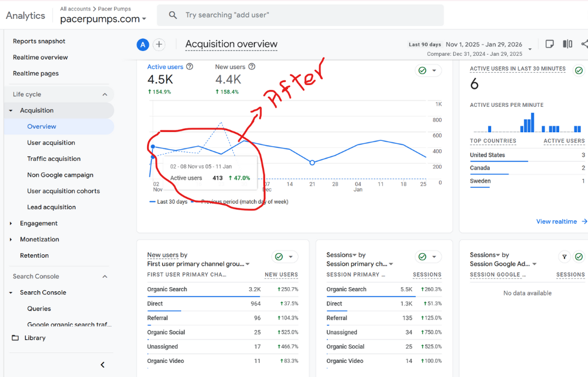Click the green check badge on Active users in last 30 minutes
This screenshot has width=588, height=377.
[579, 70]
